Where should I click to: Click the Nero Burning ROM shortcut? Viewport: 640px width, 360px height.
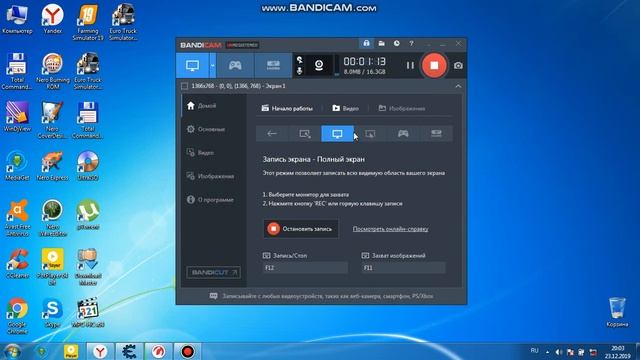pyautogui.click(x=52, y=71)
